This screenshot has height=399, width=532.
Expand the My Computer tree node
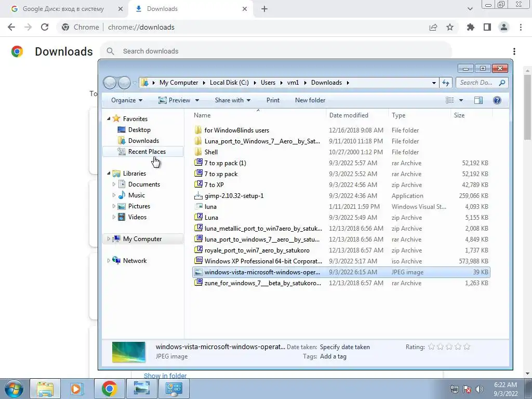coord(109,239)
